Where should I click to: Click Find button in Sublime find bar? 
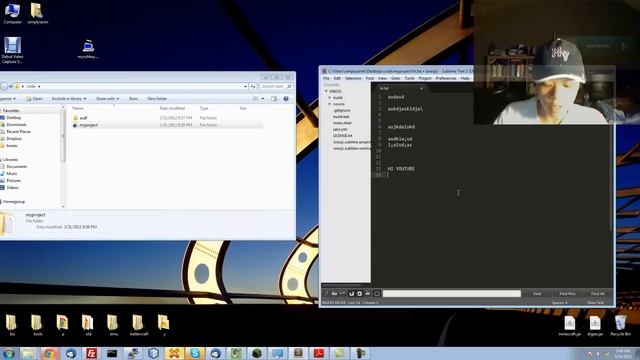point(537,293)
